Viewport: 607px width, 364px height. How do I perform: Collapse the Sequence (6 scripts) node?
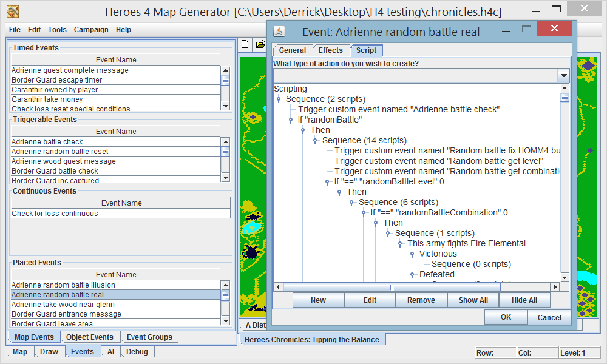click(x=351, y=202)
